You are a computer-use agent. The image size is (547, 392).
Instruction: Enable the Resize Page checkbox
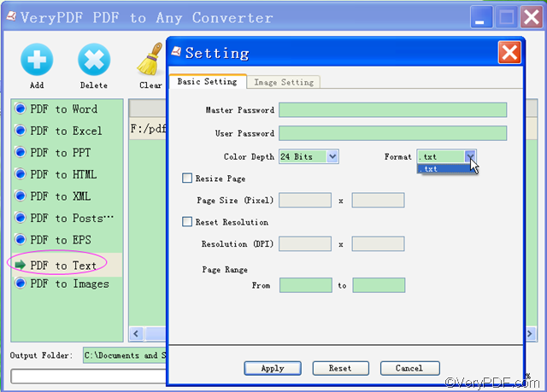187,178
